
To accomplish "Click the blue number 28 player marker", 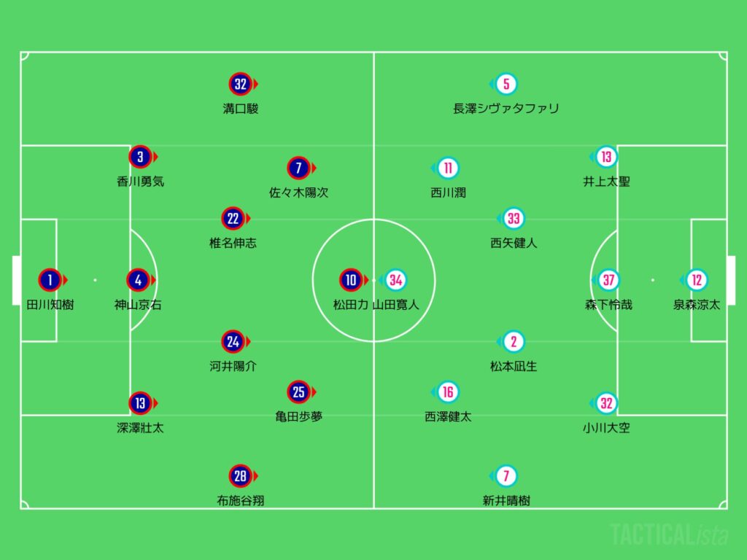I will click(x=241, y=476).
